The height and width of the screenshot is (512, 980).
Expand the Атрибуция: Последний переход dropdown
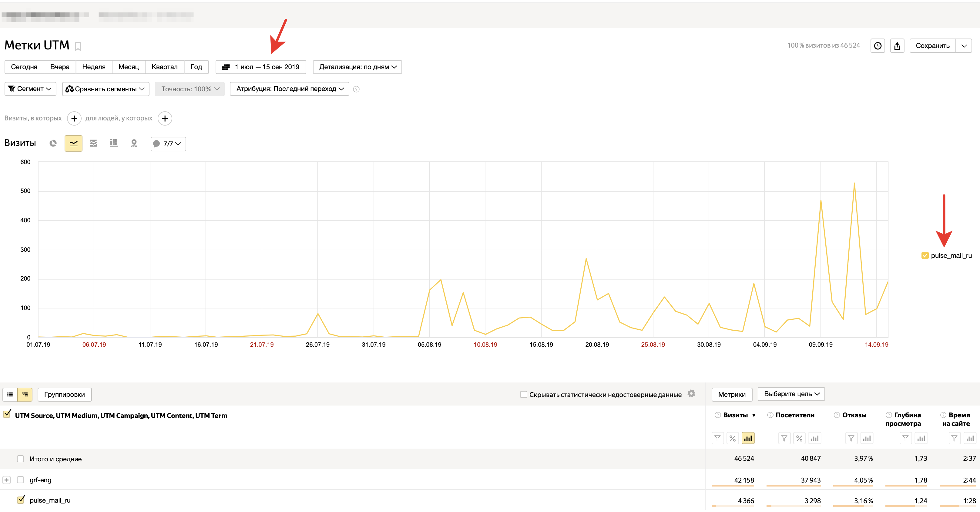coord(290,89)
